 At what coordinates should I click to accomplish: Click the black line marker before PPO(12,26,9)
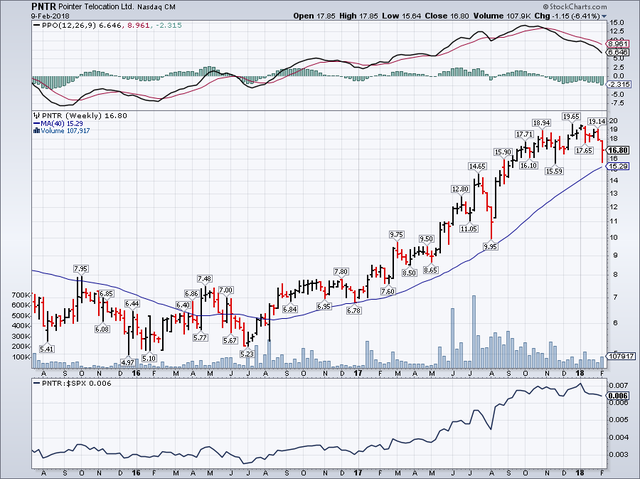tap(37, 25)
